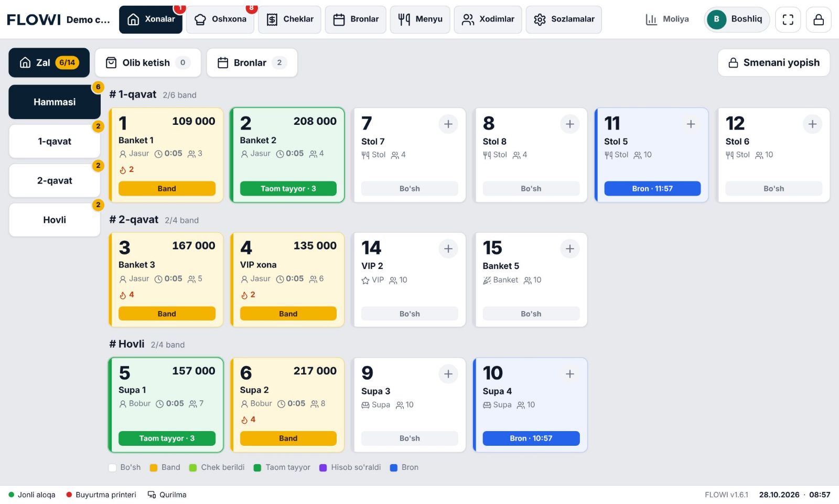Viewport: 839px width, 504px height.
Task: Open the Menyu section
Action: [x=420, y=19]
